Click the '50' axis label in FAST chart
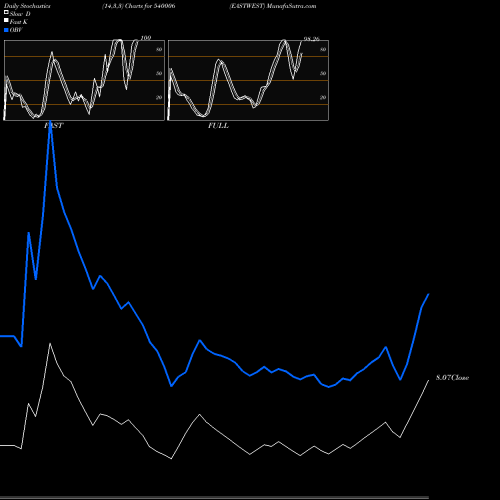 [159, 73]
